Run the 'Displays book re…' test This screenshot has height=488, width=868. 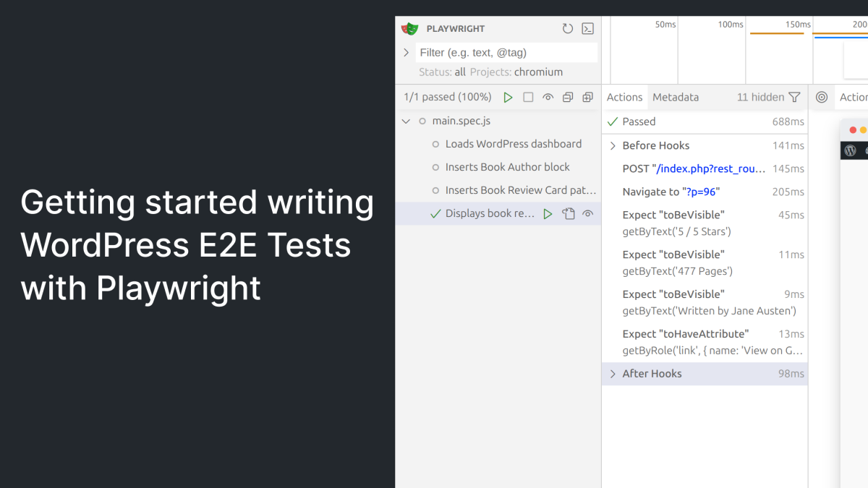548,213
